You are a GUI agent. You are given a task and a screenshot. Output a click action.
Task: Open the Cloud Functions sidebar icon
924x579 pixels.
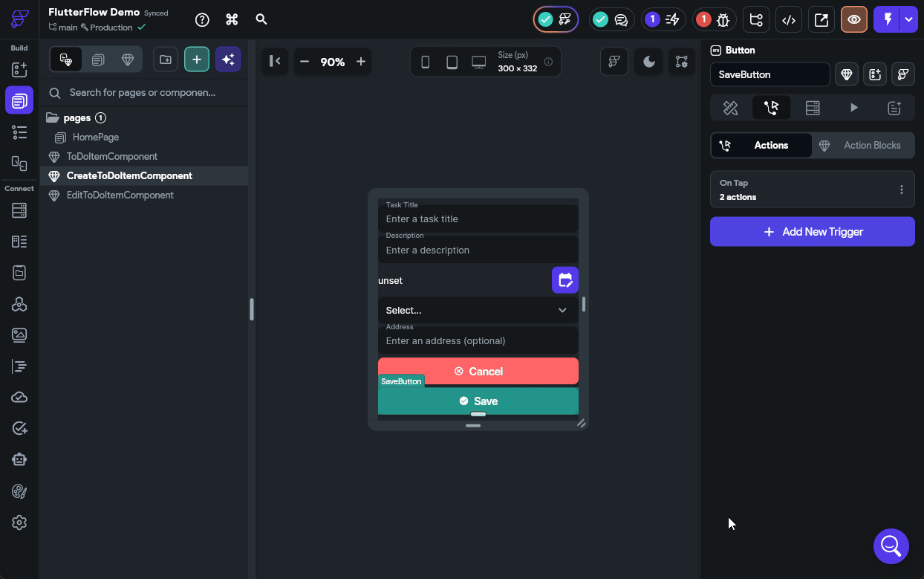[19, 398]
